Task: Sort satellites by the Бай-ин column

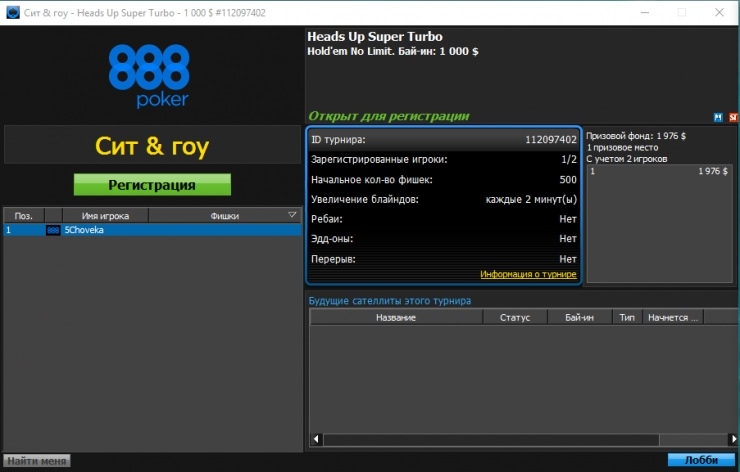Action: [580, 317]
